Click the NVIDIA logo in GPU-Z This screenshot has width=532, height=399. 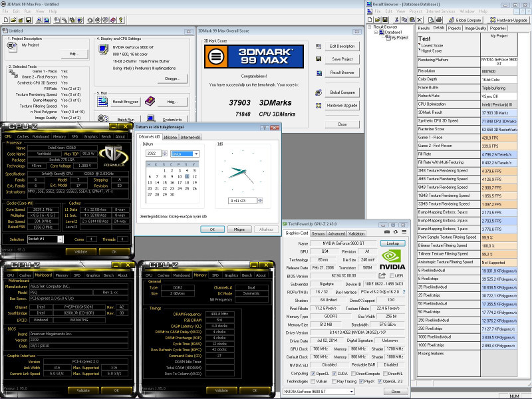392,260
